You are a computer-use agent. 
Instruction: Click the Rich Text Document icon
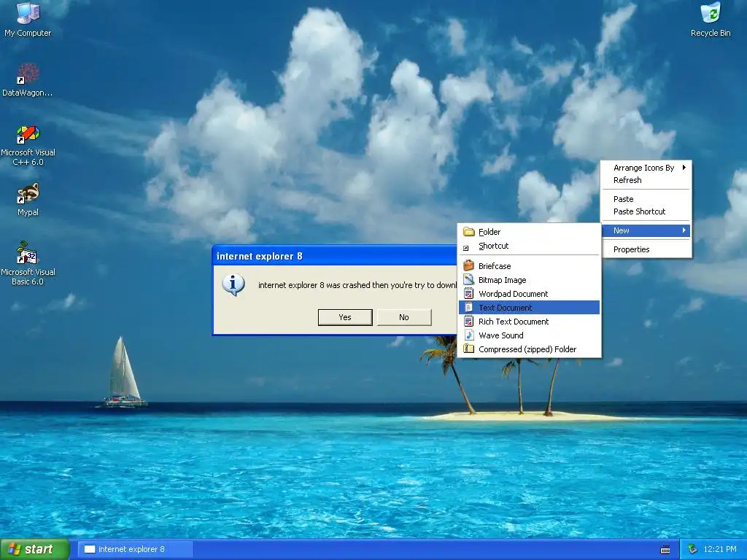click(x=469, y=321)
